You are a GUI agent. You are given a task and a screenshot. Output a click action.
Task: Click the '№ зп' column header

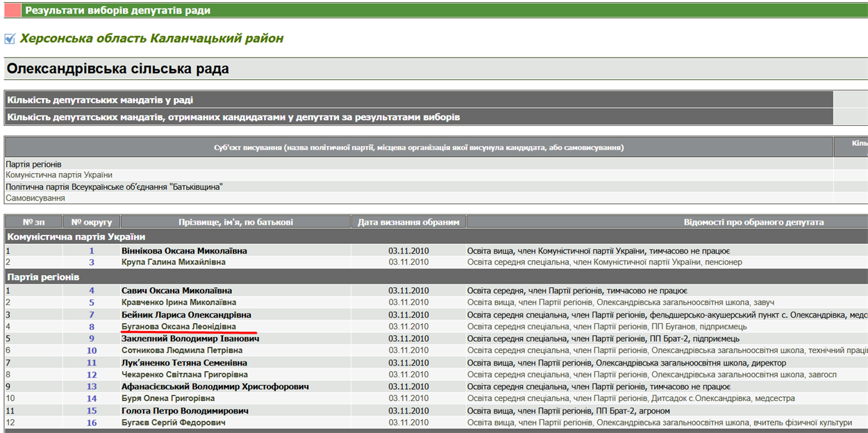coord(33,222)
